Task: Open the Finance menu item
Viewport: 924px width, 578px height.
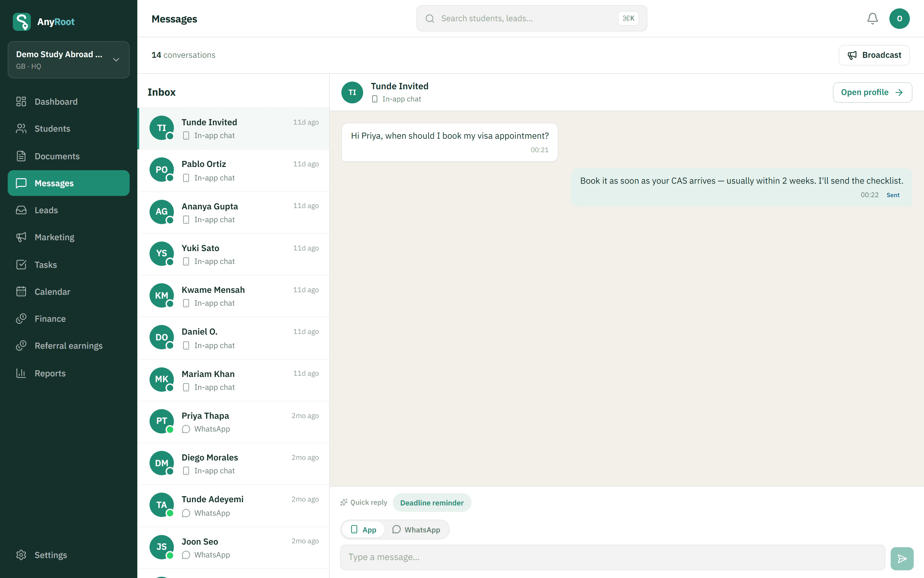Action: pyautogui.click(x=69, y=319)
